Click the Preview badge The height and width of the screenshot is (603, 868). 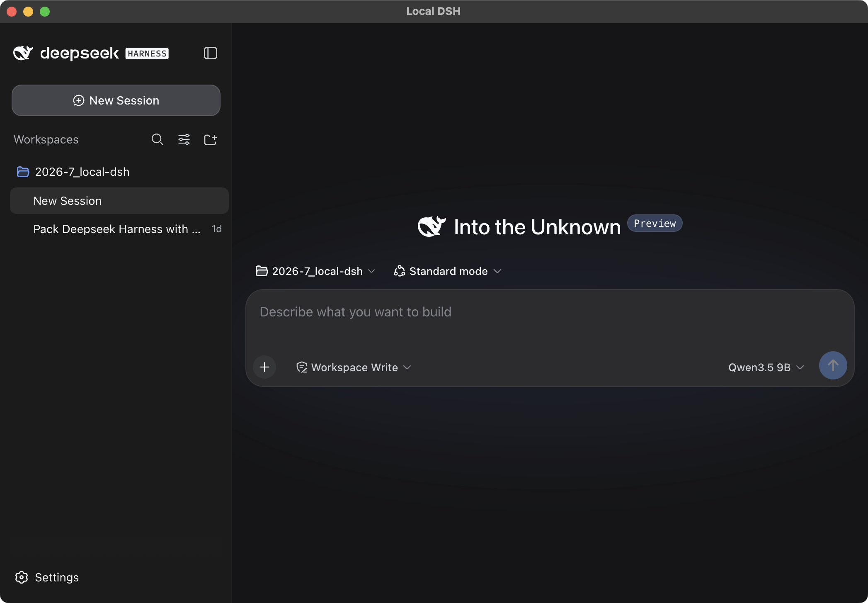pos(655,223)
